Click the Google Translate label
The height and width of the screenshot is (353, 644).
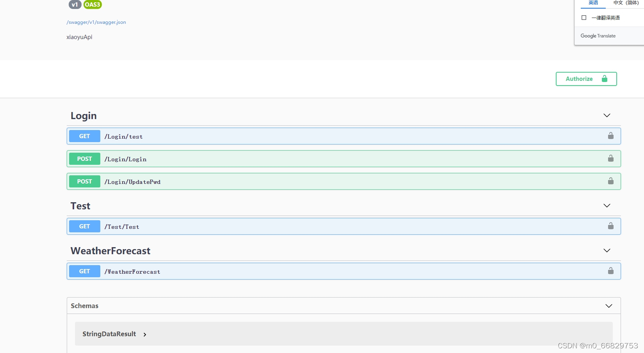(x=598, y=36)
